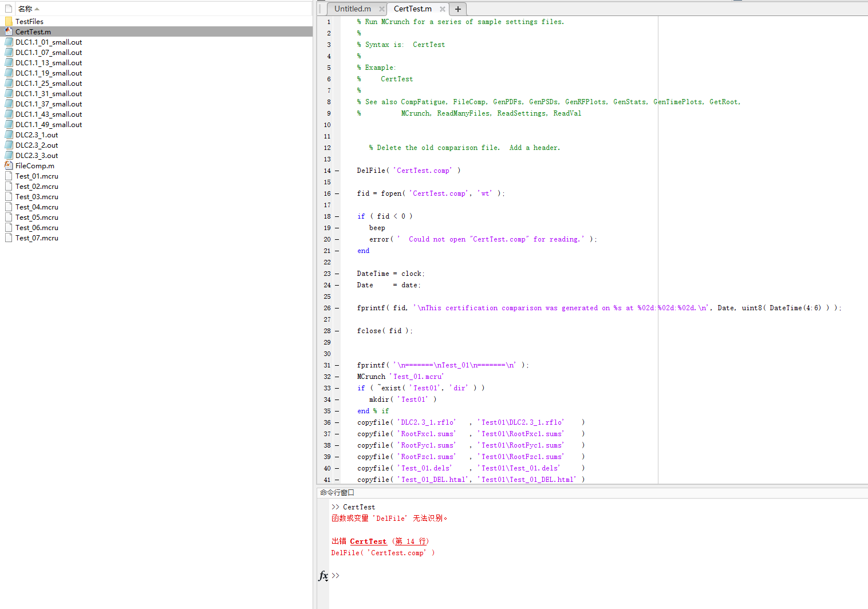Viewport: 868px width, 609px height.
Task: Click the DLC1.1_49_small.out file icon
Action: [x=9, y=124]
